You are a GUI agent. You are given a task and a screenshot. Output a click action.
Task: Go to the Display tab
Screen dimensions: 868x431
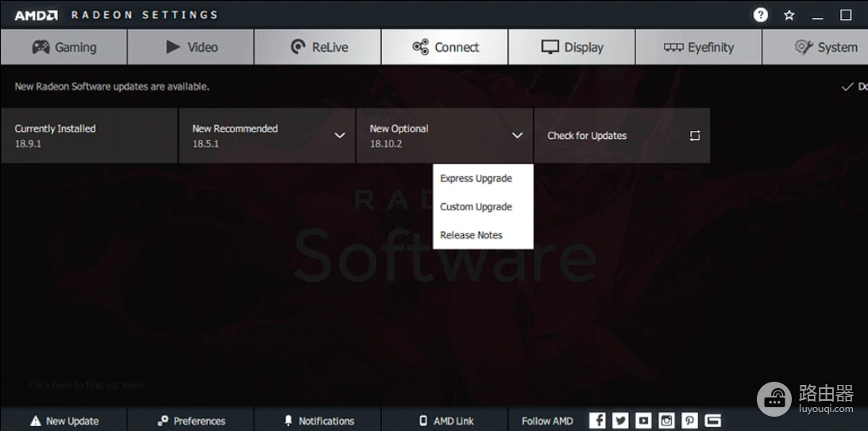(572, 47)
